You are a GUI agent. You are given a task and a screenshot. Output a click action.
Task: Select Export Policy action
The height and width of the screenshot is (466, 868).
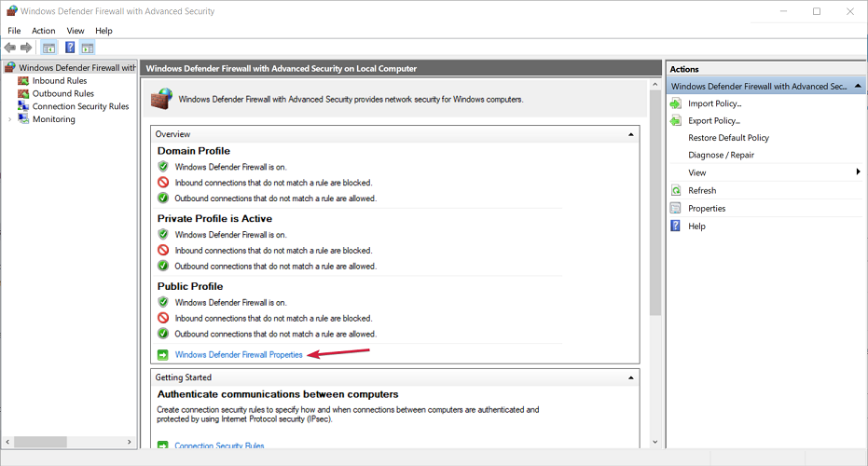tap(714, 120)
